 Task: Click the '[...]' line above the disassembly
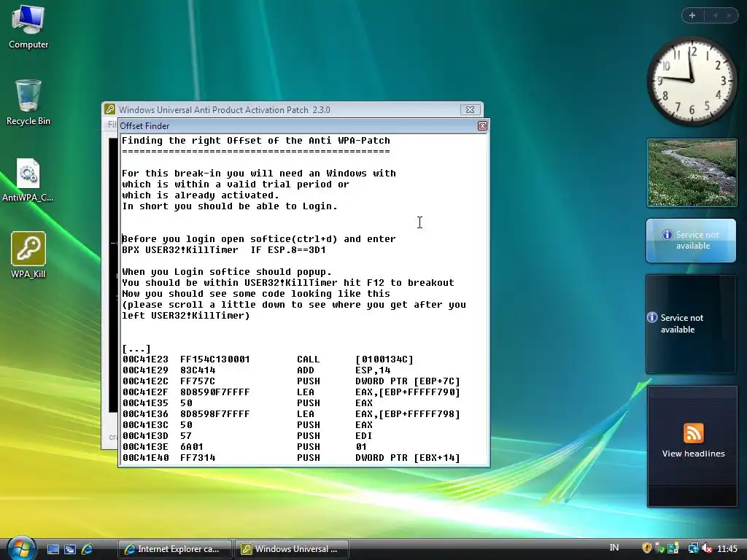coord(136,349)
